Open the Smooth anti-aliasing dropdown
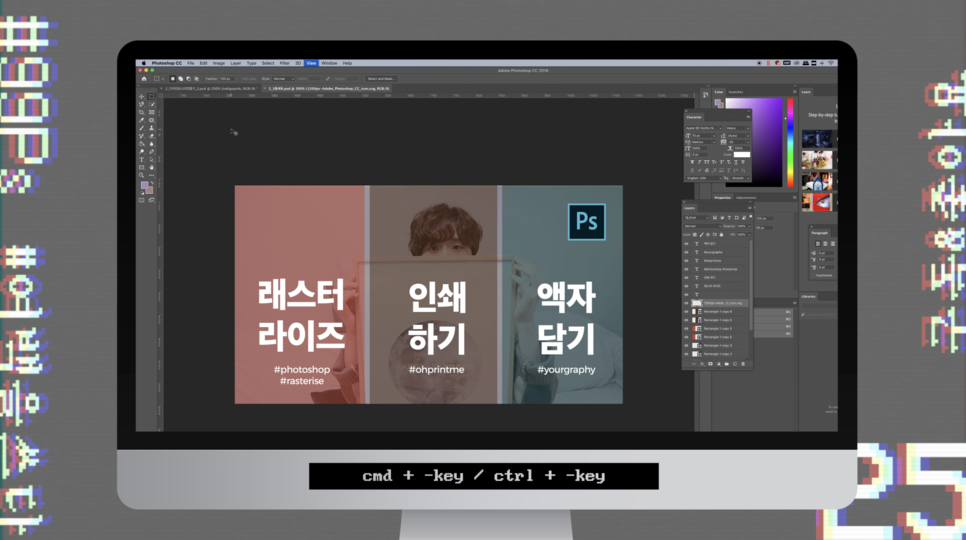This screenshot has width=966, height=540. click(741, 178)
